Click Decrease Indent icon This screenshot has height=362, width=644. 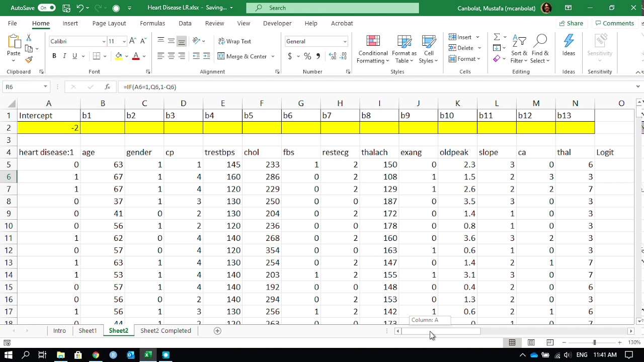pos(196,56)
